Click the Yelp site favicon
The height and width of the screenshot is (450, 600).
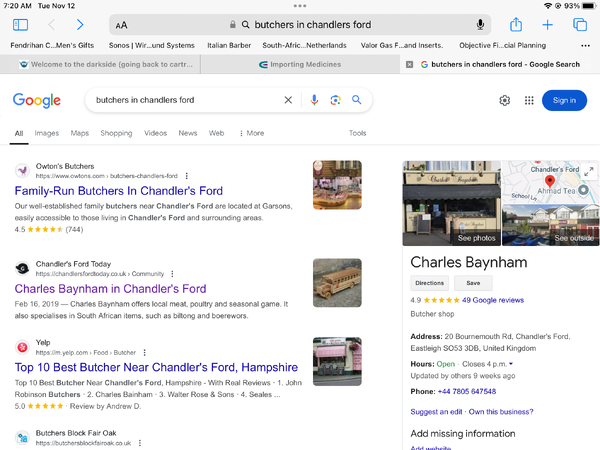coord(23,347)
